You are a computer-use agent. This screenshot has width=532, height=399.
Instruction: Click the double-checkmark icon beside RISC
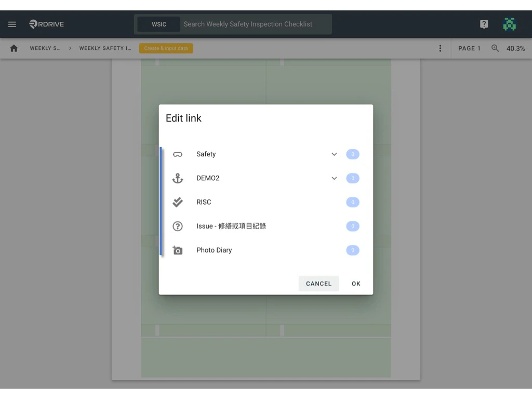click(177, 202)
